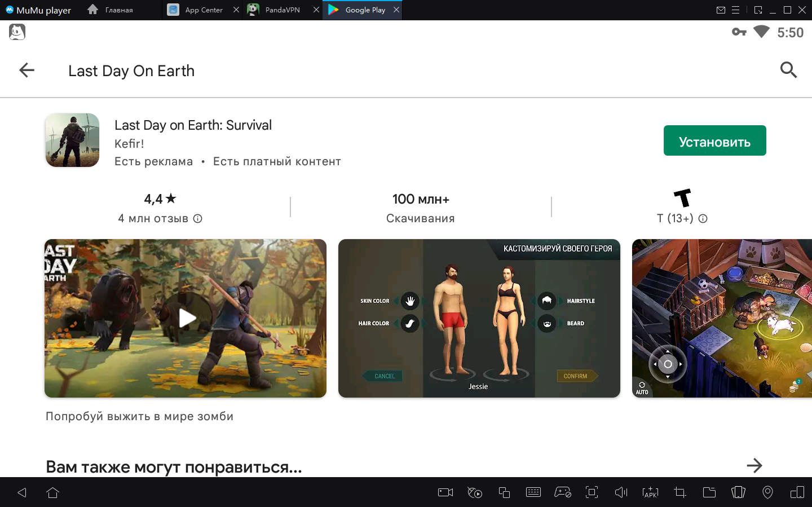The height and width of the screenshot is (507, 812).
Task: Open the shared folder icon
Action: click(x=709, y=492)
